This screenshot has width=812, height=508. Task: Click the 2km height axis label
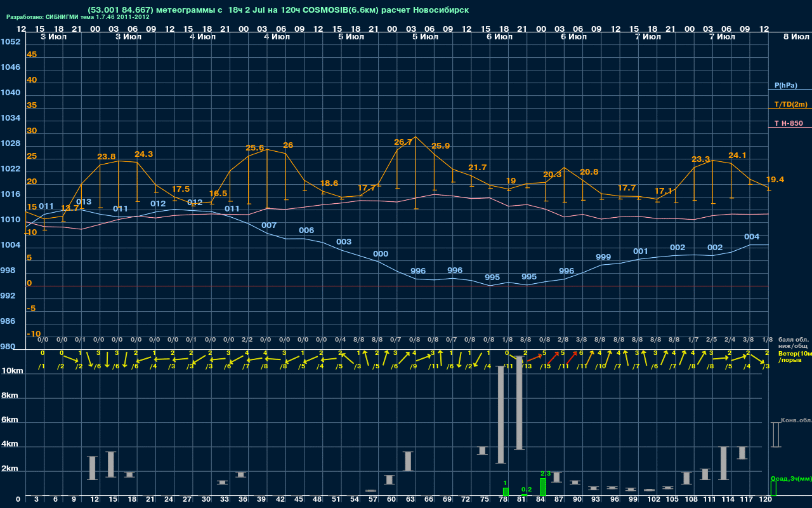pos(10,470)
